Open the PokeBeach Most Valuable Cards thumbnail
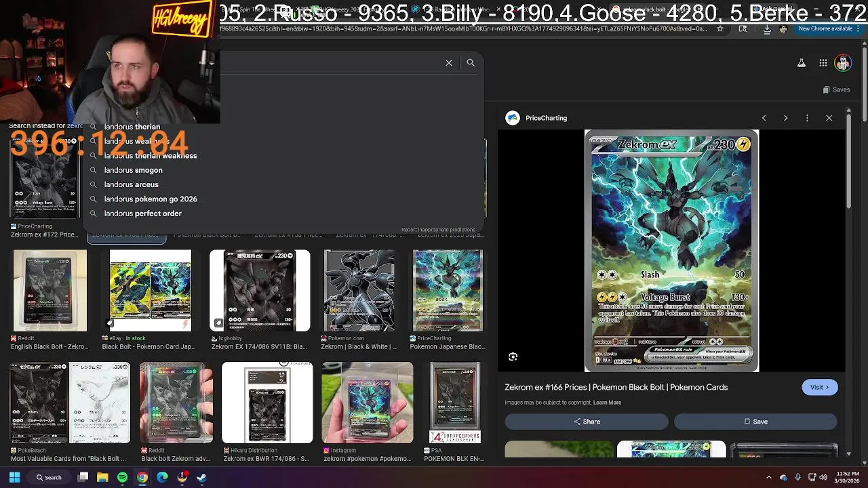 click(69, 403)
